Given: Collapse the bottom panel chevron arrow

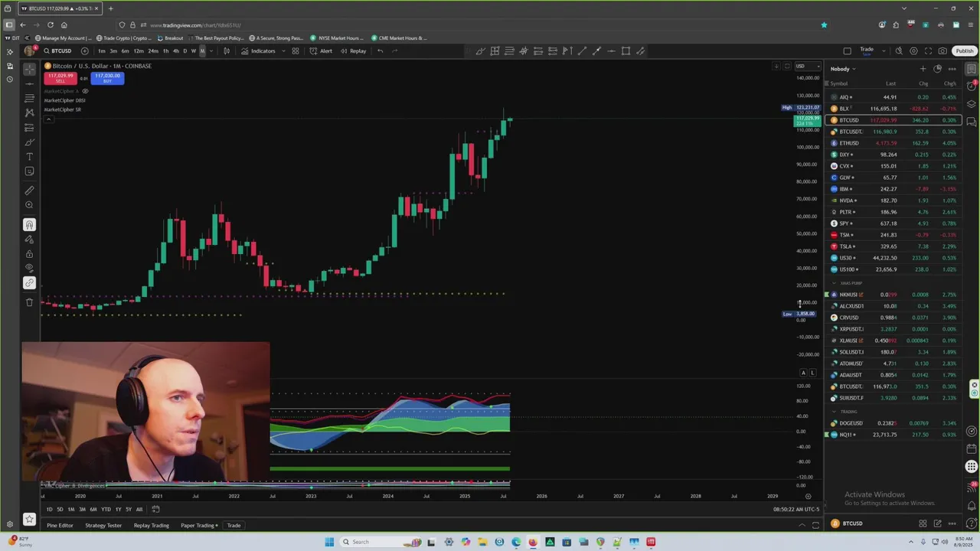Looking at the screenshot, I should click(802, 525).
